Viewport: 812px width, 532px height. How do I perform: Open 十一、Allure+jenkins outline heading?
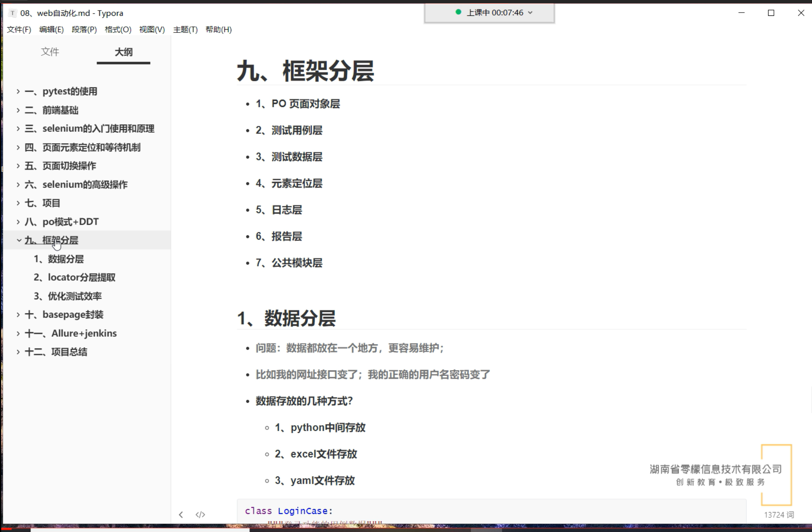(71, 333)
